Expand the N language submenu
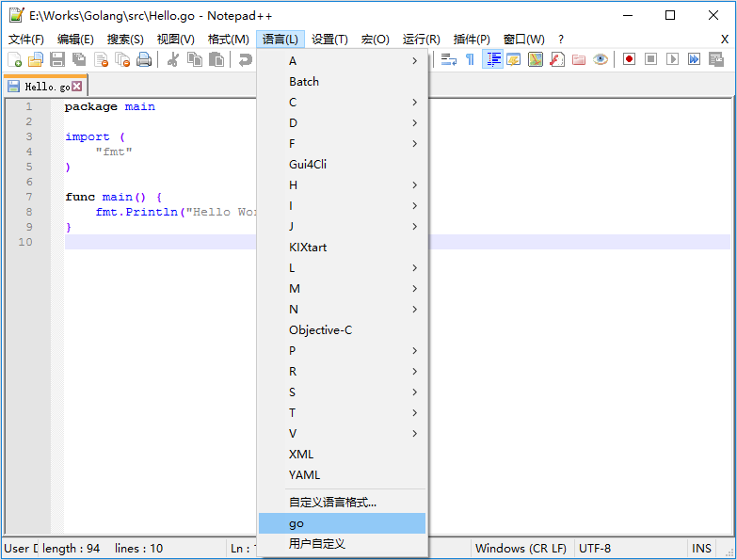Viewport: 737px width, 560px height. 343,309
